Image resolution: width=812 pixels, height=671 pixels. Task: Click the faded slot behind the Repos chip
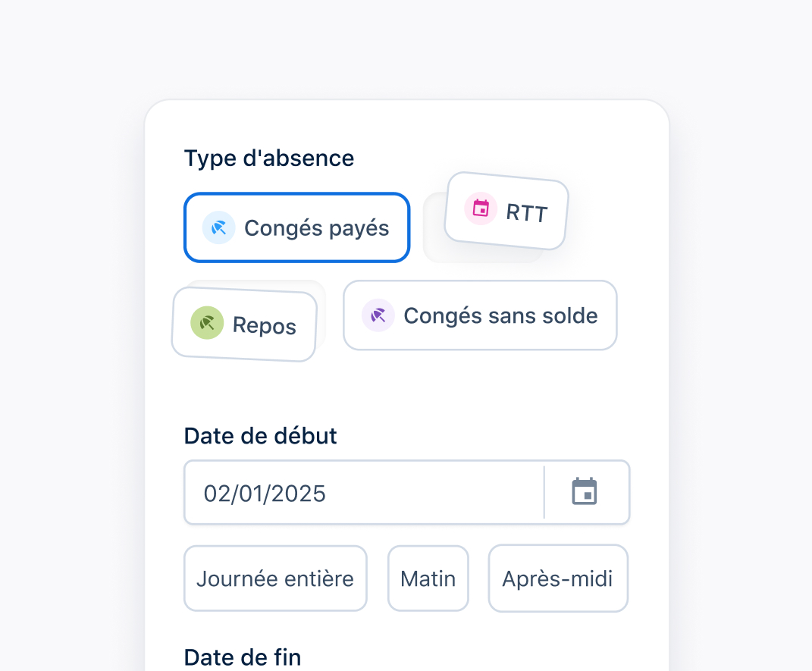[321, 311]
